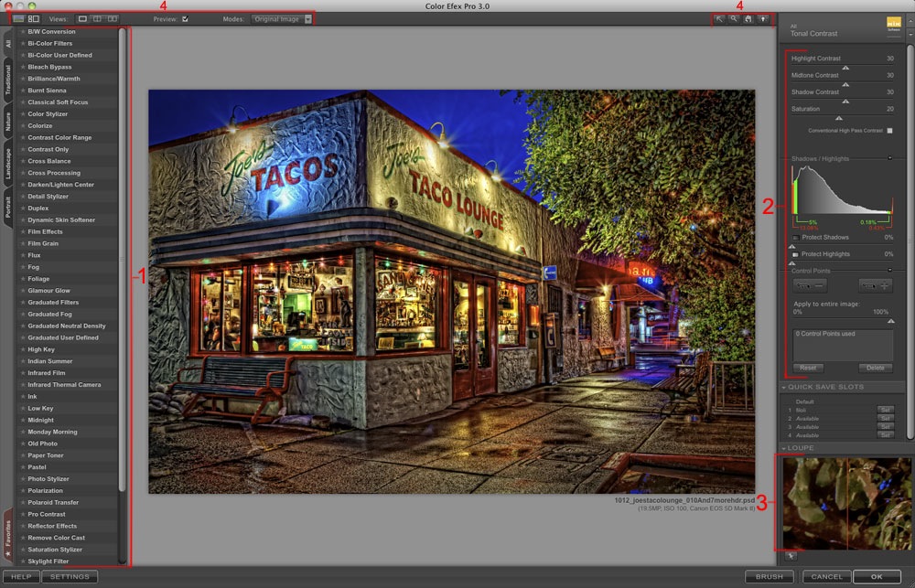Click the remove control point button
The image size is (915, 588).
point(810,286)
